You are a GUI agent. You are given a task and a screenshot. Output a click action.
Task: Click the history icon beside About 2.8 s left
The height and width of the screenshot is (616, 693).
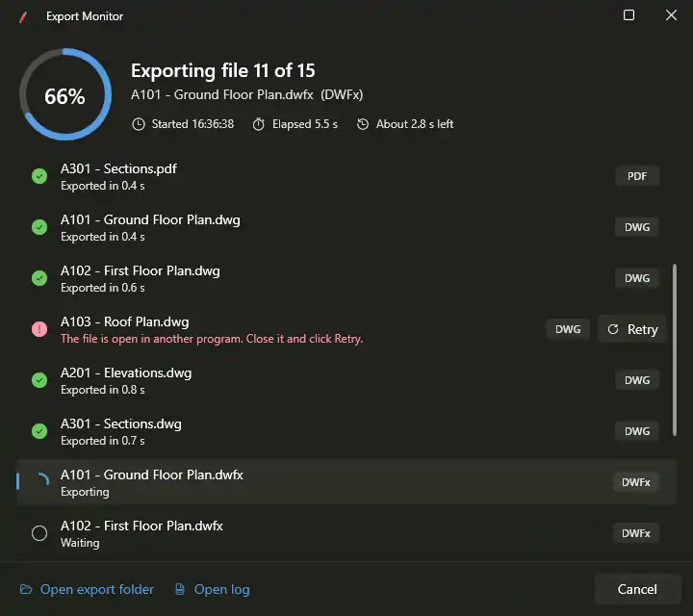tap(363, 124)
